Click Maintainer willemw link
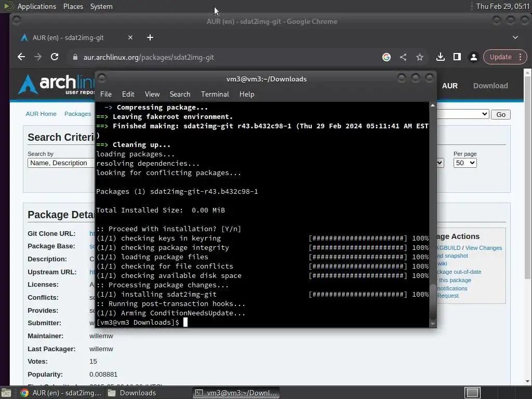Image resolution: width=532 pixels, height=399 pixels. (x=101, y=336)
